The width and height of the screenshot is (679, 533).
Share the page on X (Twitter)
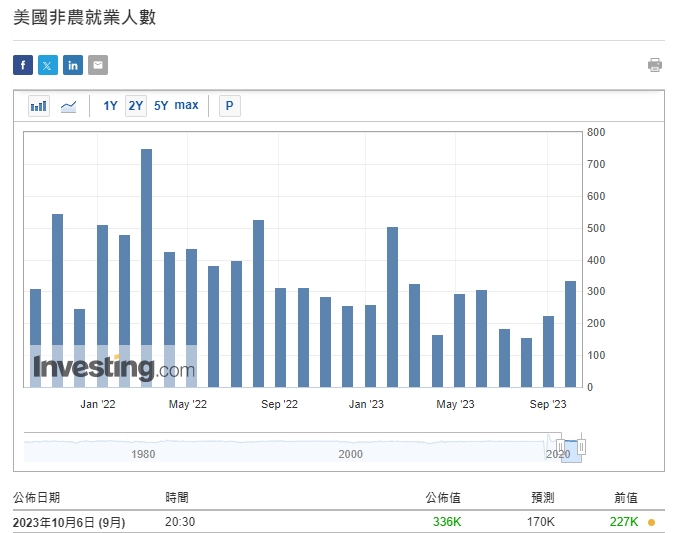click(x=48, y=65)
